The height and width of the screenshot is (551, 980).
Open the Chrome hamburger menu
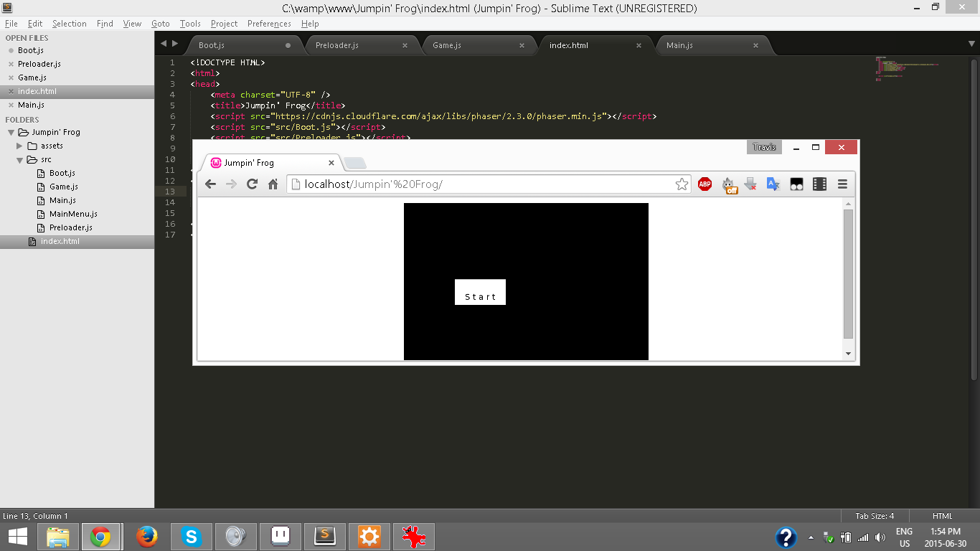(842, 184)
